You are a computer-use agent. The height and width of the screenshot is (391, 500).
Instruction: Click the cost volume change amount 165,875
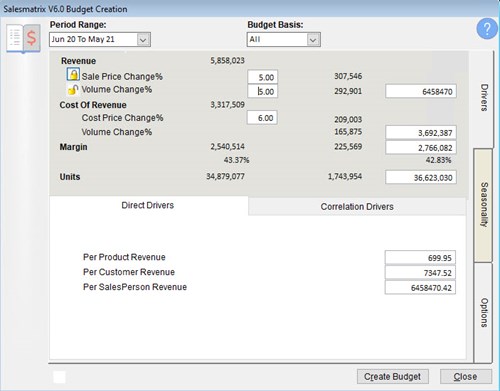348,132
